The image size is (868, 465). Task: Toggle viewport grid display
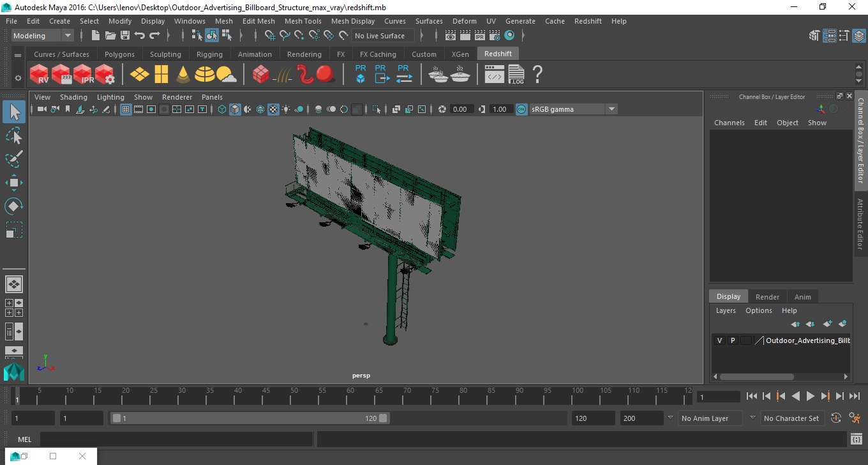[126, 109]
